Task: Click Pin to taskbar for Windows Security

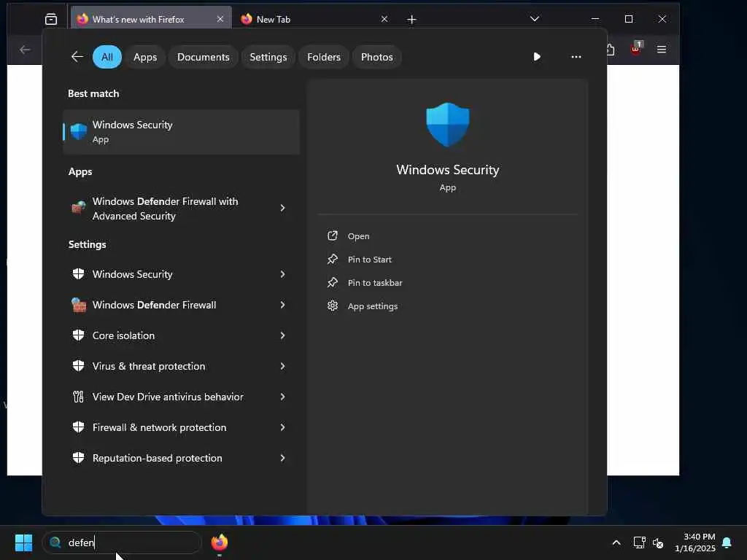Action: 375,283
